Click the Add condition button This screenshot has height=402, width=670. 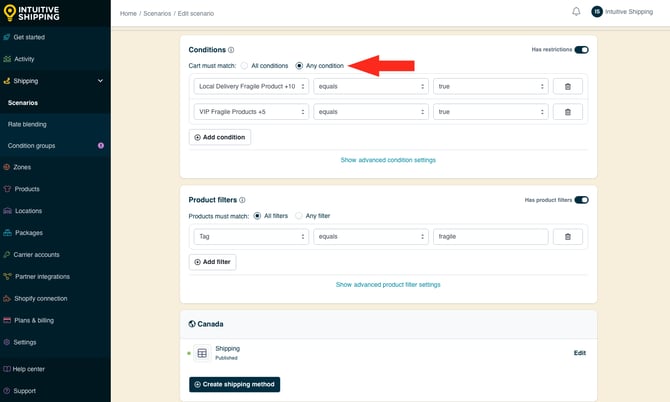tap(220, 137)
